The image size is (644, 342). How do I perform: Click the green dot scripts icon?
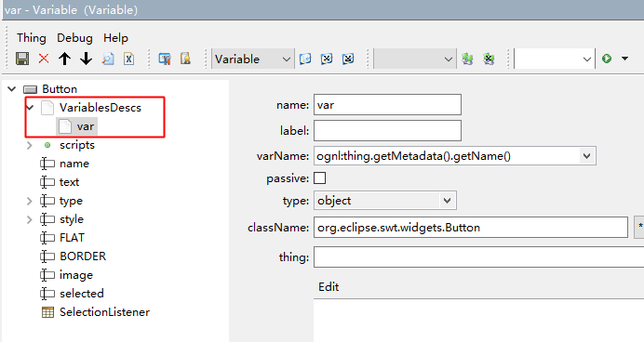(47, 145)
